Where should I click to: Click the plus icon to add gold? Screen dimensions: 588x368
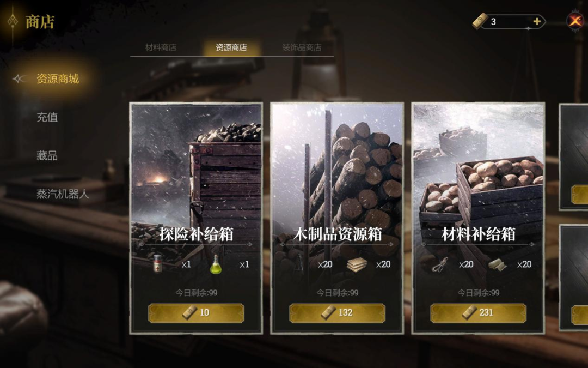point(537,22)
